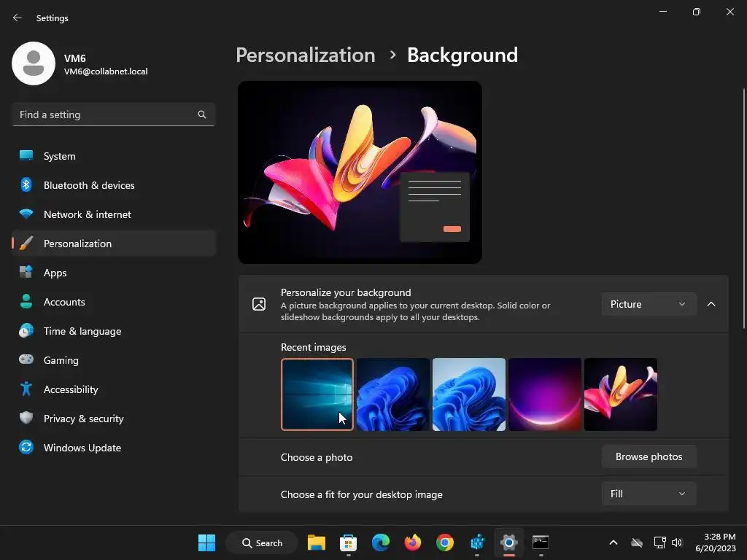The image size is (747, 560).
Task: Select the purple glow wallpaper thumbnail
Action: pos(544,394)
